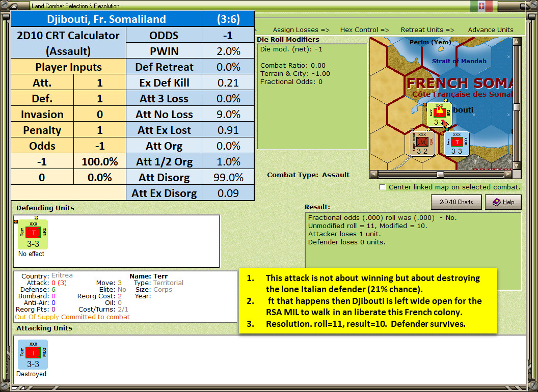The height and width of the screenshot is (392, 538).
Task: Select the RSA MIL 3-2 unit on map
Action: 422,144
